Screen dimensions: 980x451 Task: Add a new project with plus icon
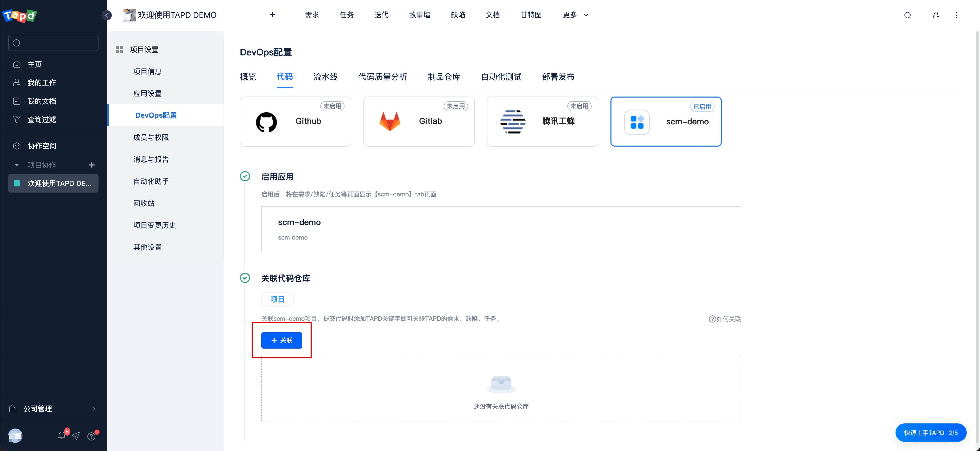[92, 165]
